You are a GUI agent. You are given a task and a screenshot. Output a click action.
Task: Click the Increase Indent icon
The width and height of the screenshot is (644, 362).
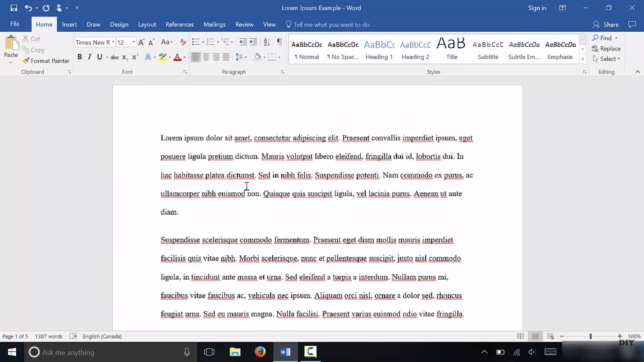pyautogui.click(x=253, y=42)
